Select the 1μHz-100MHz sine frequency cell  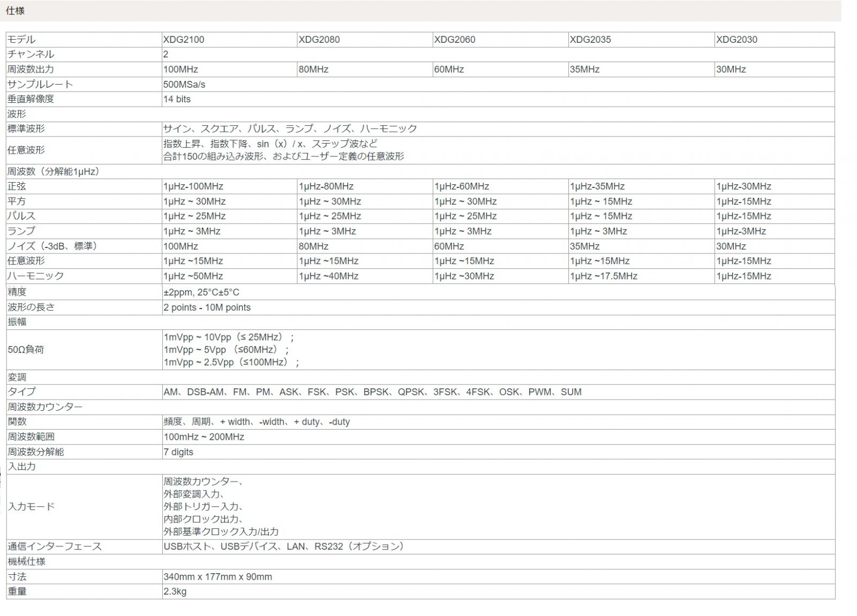193,186
